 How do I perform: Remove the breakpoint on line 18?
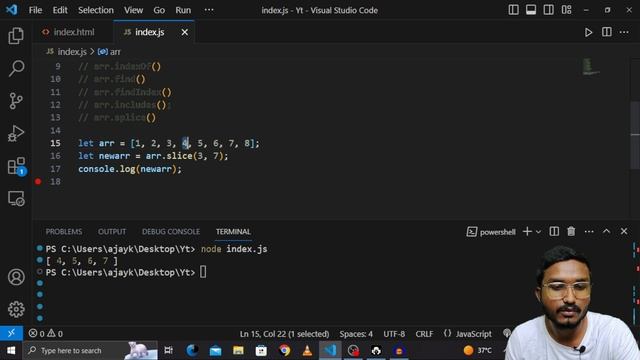[38, 182]
